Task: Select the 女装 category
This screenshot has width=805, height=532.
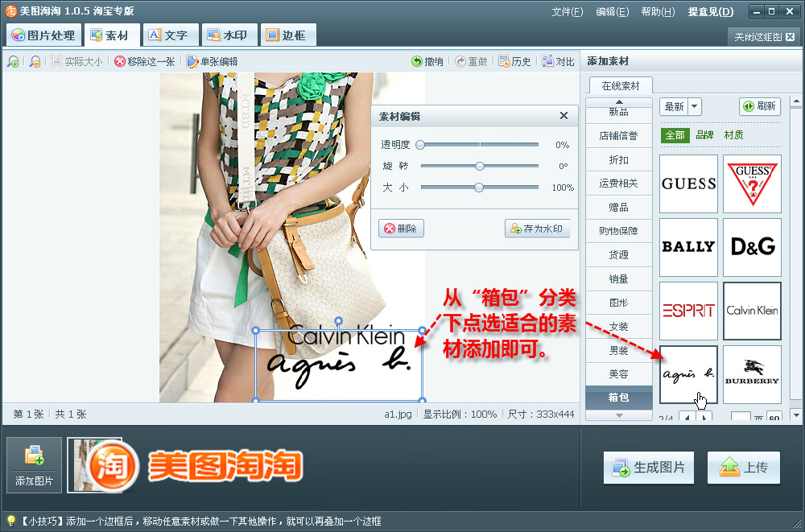Action: point(618,327)
